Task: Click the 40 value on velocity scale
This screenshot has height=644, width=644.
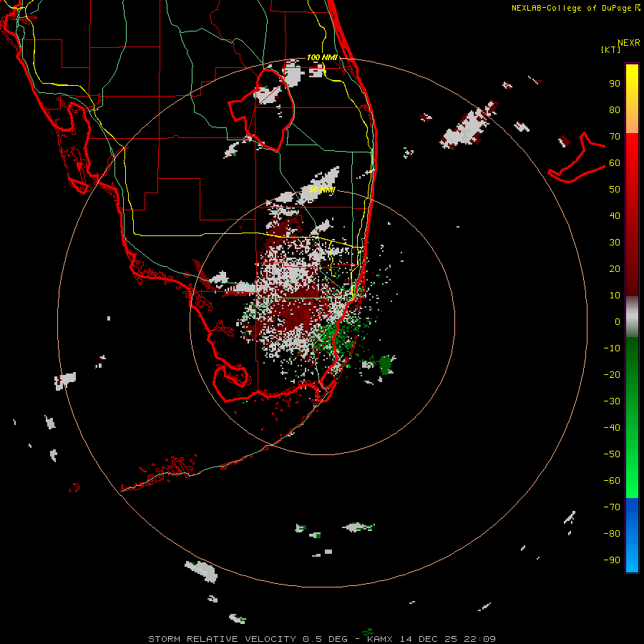Action: (x=615, y=216)
